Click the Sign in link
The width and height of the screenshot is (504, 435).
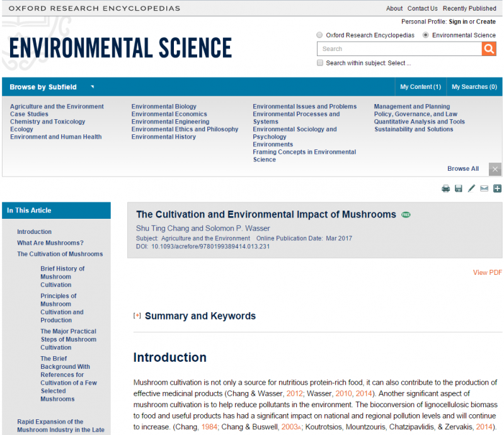tap(457, 21)
